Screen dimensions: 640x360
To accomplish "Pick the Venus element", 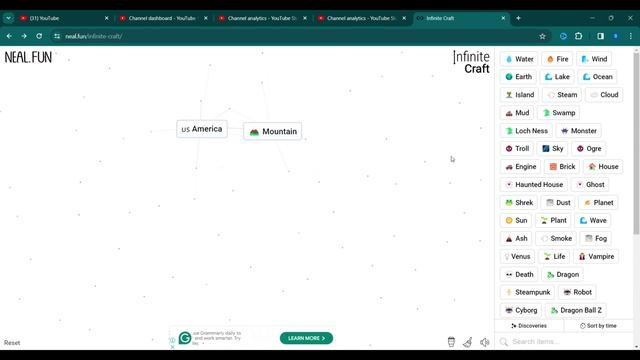I will pyautogui.click(x=518, y=256).
